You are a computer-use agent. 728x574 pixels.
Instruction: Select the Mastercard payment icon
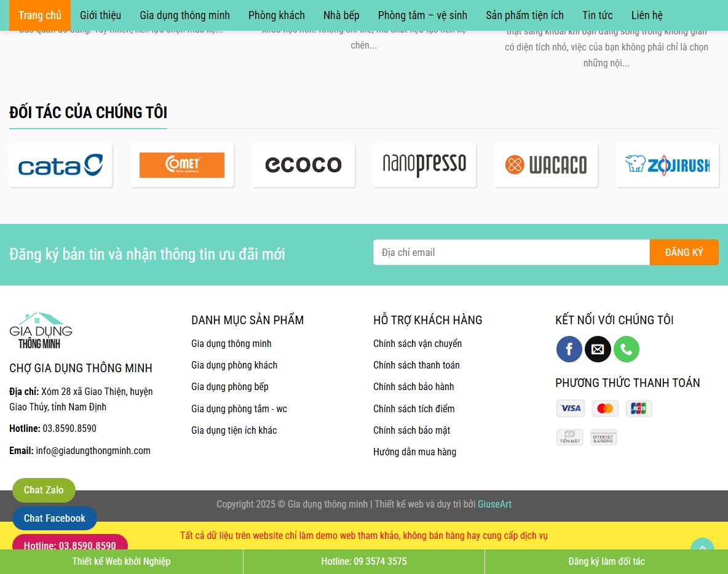[x=605, y=409]
